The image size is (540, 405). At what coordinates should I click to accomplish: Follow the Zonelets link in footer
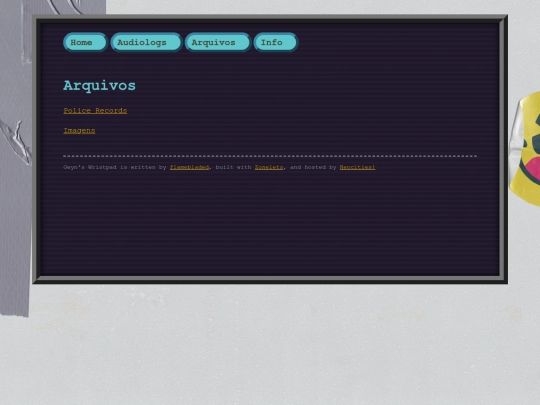click(x=269, y=167)
